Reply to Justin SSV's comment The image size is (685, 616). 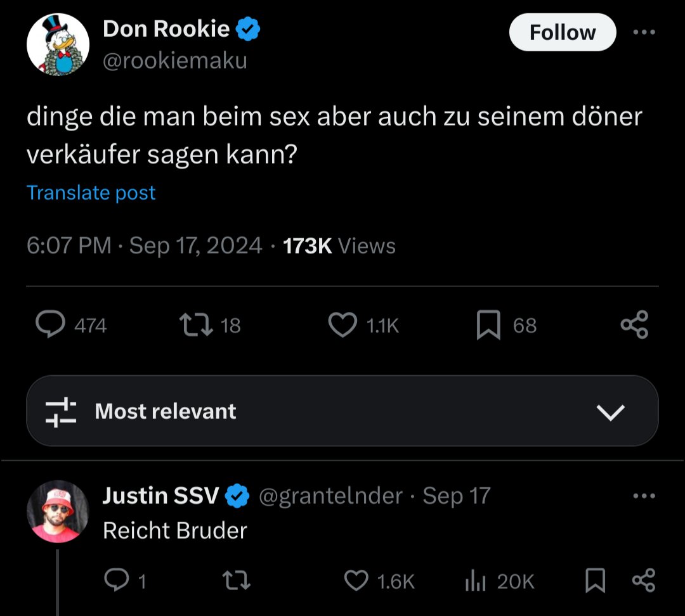(x=115, y=581)
